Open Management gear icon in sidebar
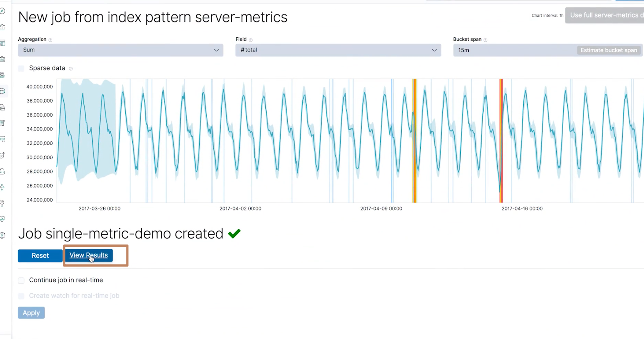 tap(2, 235)
